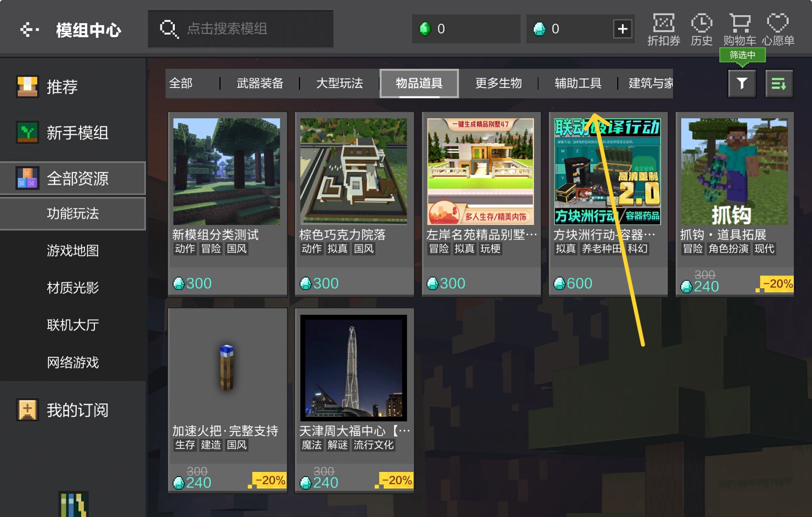812x517 pixels.
Task: Select the 辅助工具 category tab
Action: [578, 83]
